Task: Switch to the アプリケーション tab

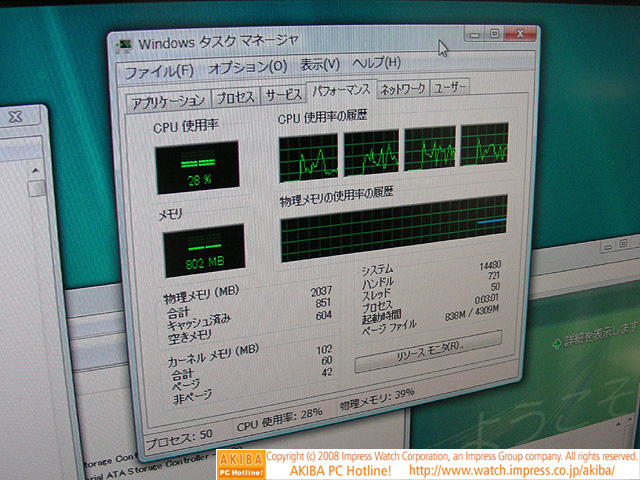Action: coord(167,99)
